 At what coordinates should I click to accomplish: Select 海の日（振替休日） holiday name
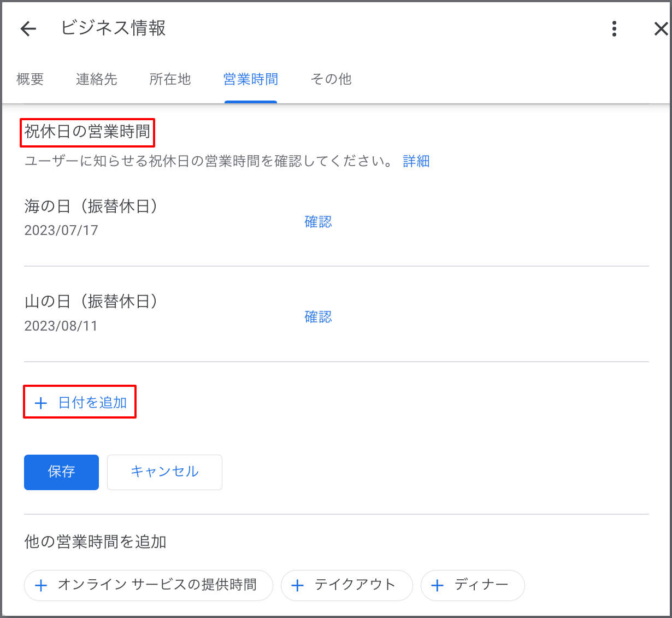pos(91,206)
